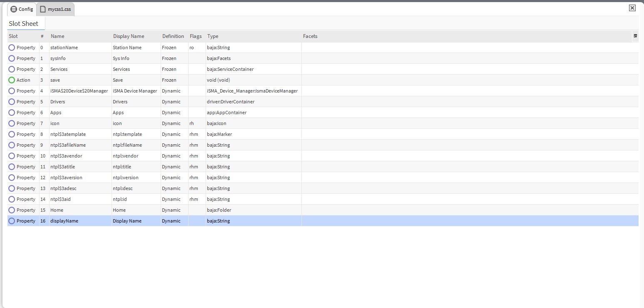Image resolution: width=644 pixels, height=308 pixels.
Task: Click the Config tab database icon
Action: coord(14,9)
